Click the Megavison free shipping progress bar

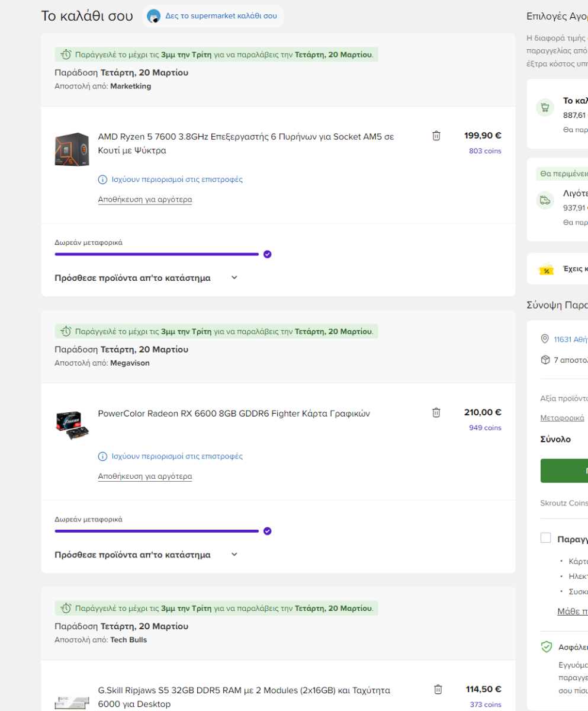pyautogui.click(x=157, y=531)
